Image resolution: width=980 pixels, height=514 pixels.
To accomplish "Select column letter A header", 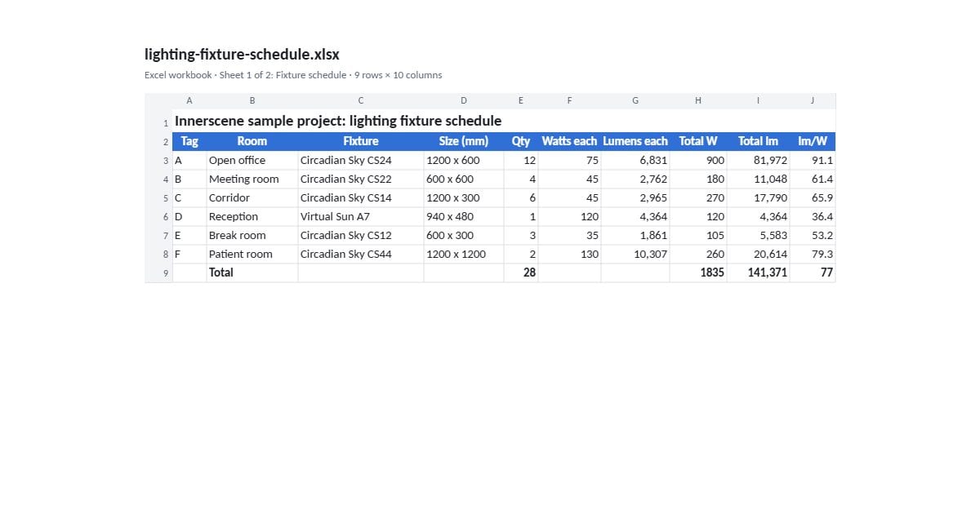I will coord(189,101).
